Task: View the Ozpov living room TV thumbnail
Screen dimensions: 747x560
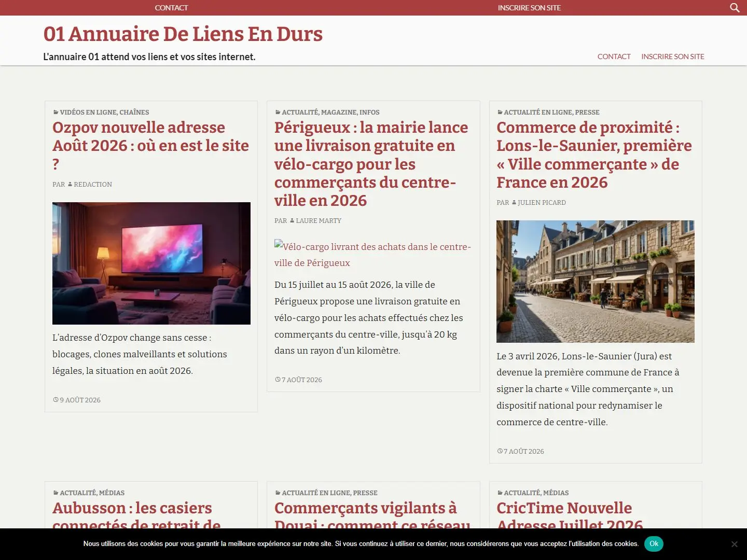Action: click(151, 263)
